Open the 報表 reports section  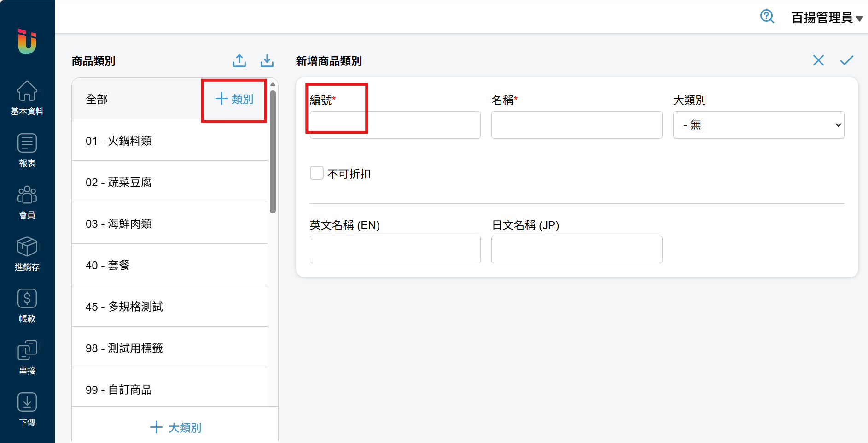27,150
